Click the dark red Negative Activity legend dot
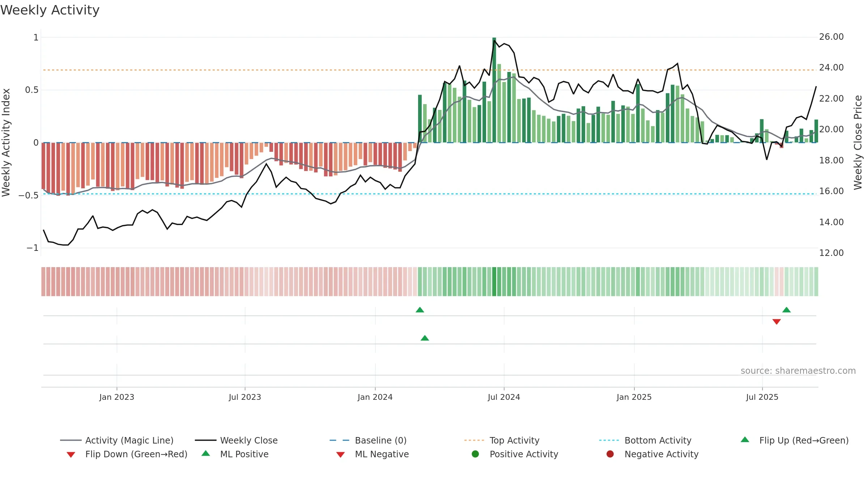This screenshot has width=868, height=488. point(610,454)
